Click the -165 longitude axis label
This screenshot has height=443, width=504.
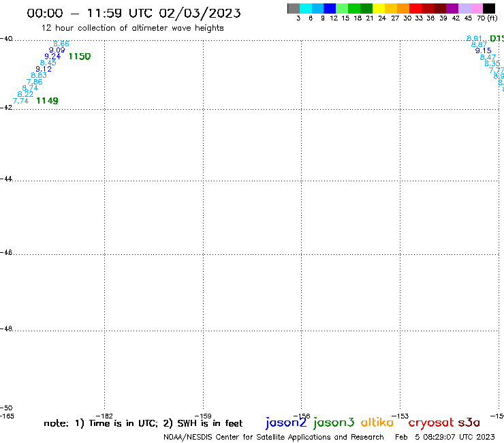click(x=7, y=416)
